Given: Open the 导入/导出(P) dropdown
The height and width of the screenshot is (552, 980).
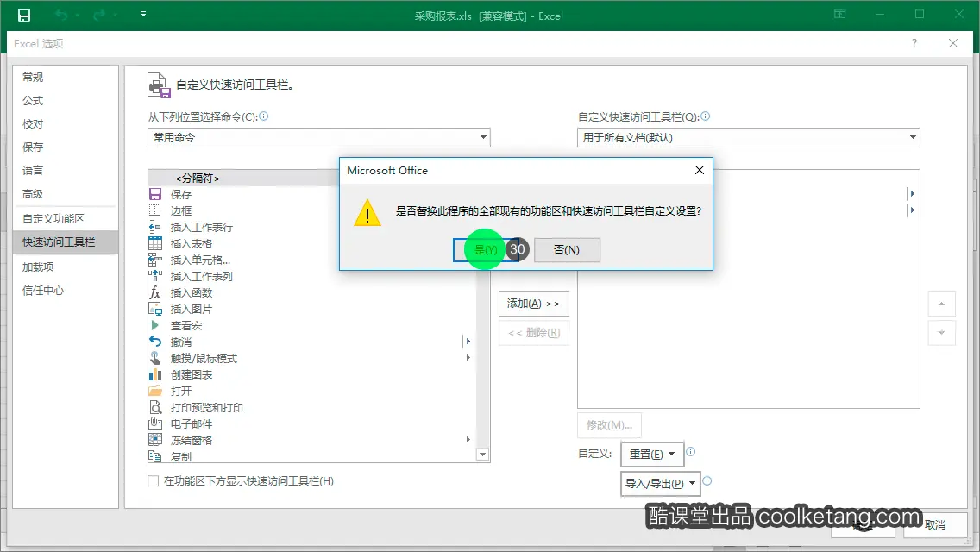Looking at the screenshot, I should click(661, 484).
